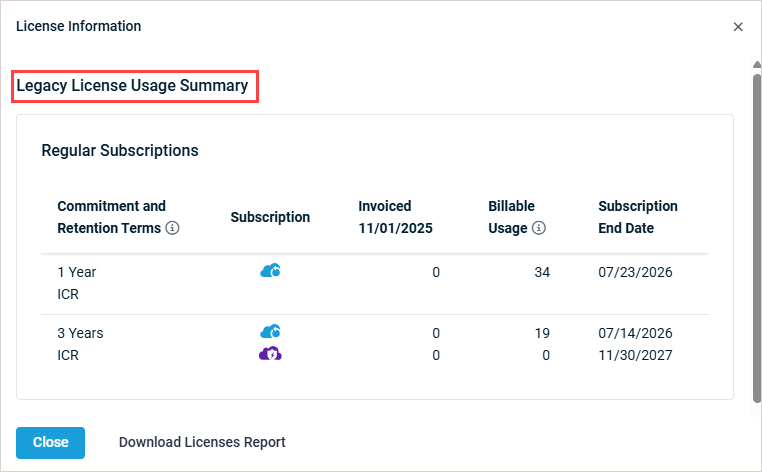762x472 pixels.
Task: Close License Information dialog with X icon
Action: click(x=738, y=27)
